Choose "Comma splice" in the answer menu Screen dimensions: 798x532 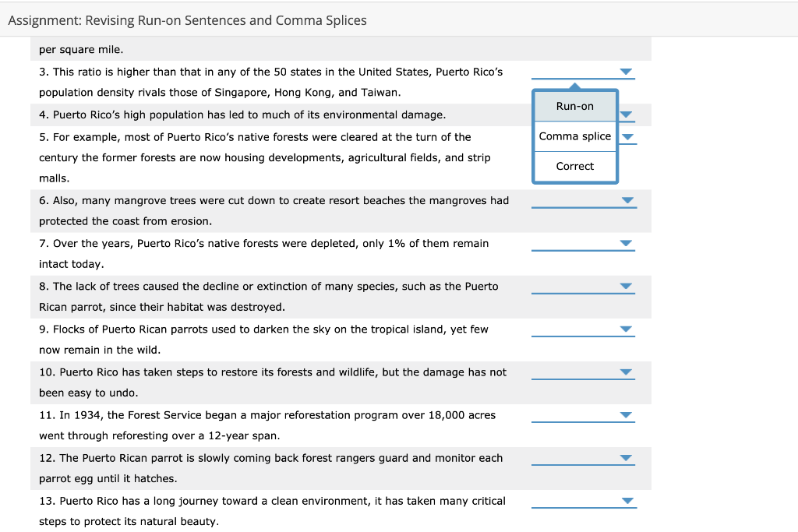pos(574,136)
